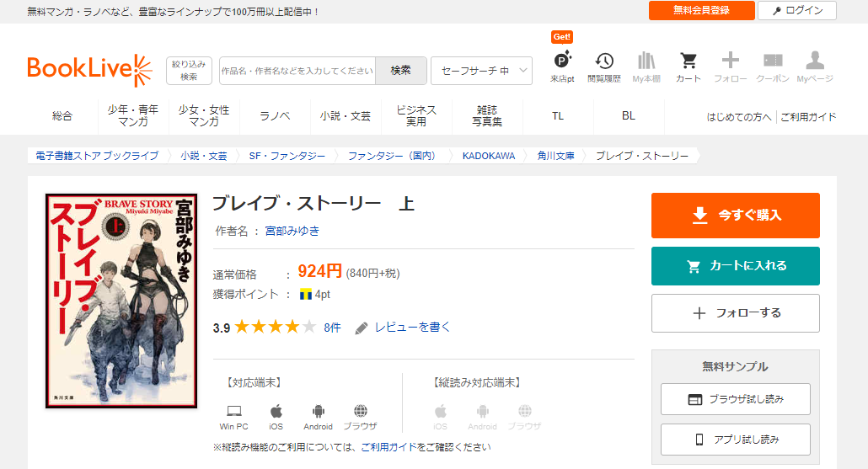Open the クーポン coupon icon
868x469 pixels.
tap(773, 67)
